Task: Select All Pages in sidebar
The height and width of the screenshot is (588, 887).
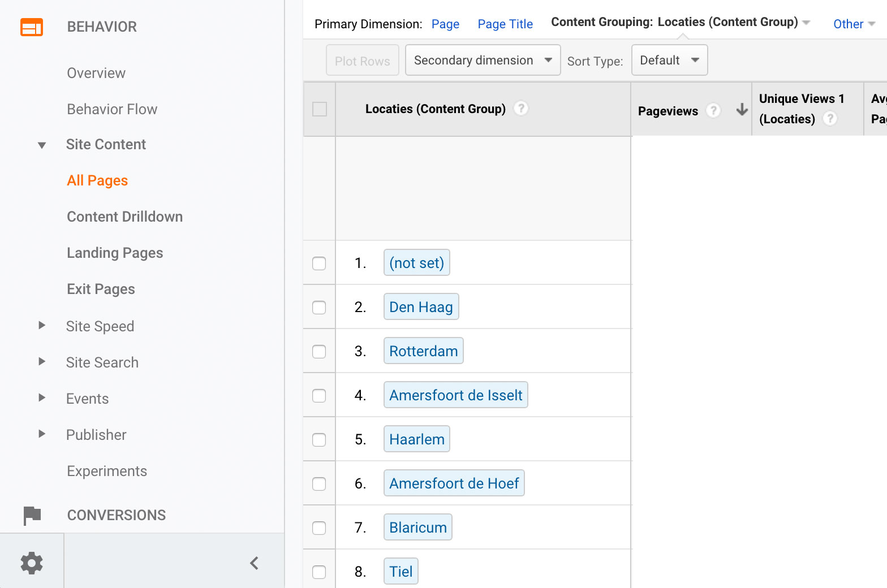Action: click(97, 180)
